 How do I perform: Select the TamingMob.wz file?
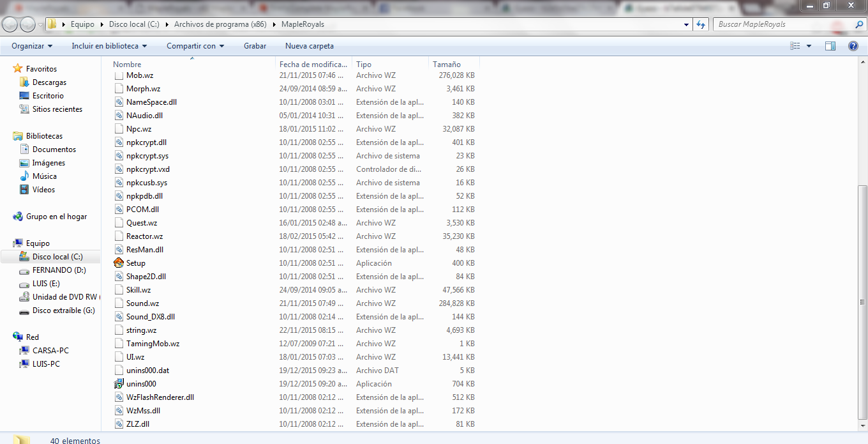[153, 344]
